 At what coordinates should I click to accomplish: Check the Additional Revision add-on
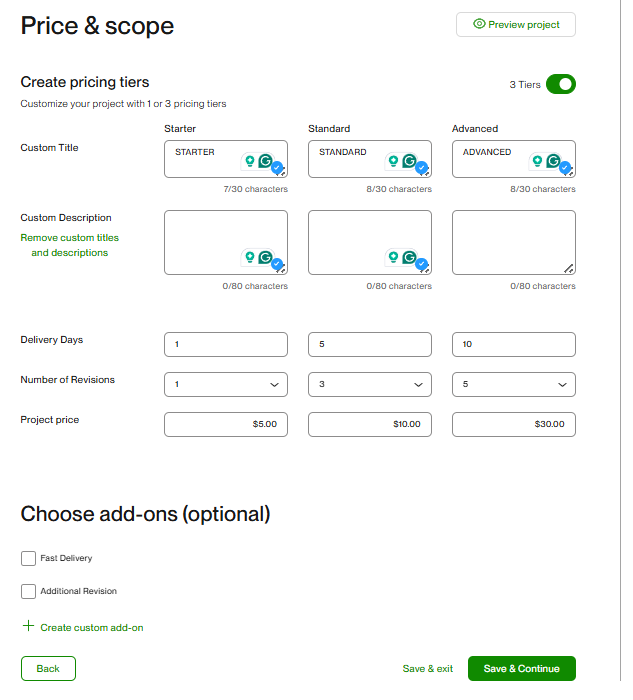(x=28, y=592)
